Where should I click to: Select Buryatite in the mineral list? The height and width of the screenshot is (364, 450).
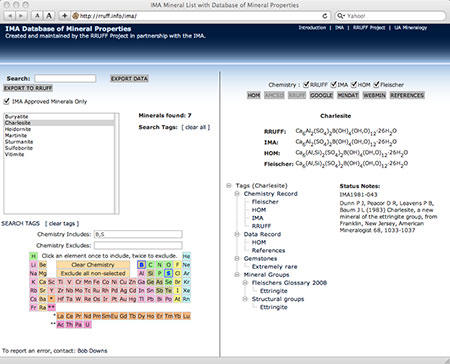pos(59,117)
